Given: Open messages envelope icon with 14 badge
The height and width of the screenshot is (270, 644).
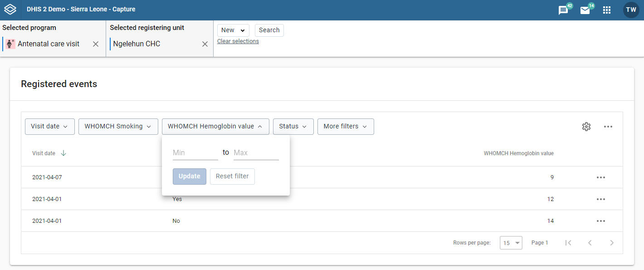Looking at the screenshot, I should [585, 10].
